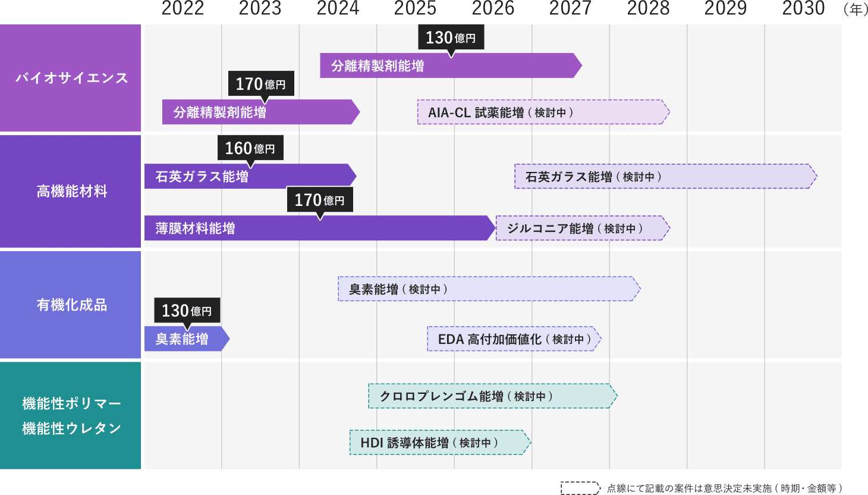Click the 130億円 callout above 臭素能増
The height and width of the screenshot is (495, 868).
(187, 311)
